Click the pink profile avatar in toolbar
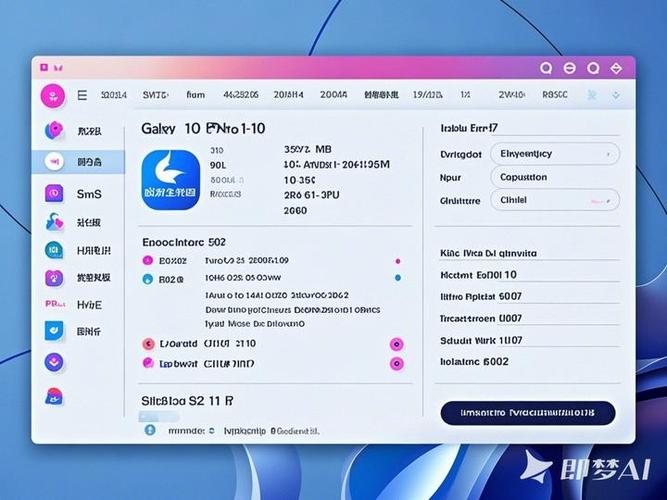The image size is (667, 500). pyautogui.click(x=53, y=96)
